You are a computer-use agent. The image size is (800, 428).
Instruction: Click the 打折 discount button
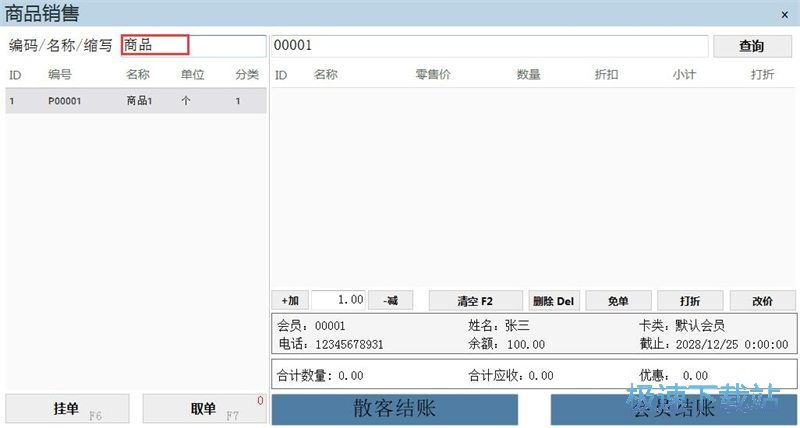(x=690, y=300)
